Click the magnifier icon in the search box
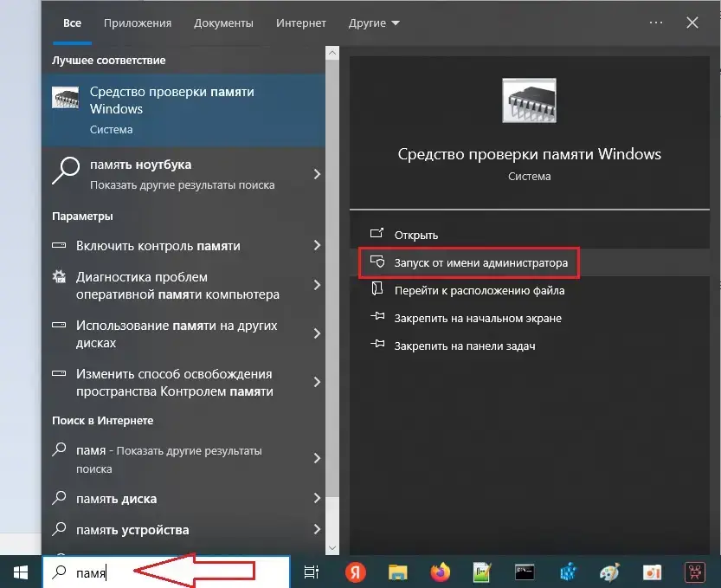This screenshot has width=721, height=588. pyautogui.click(x=60, y=572)
